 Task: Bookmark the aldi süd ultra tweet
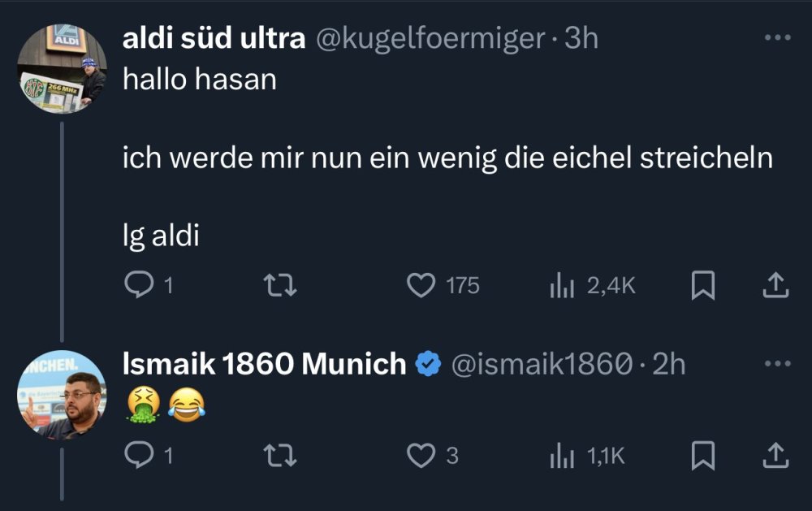[700, 284]
